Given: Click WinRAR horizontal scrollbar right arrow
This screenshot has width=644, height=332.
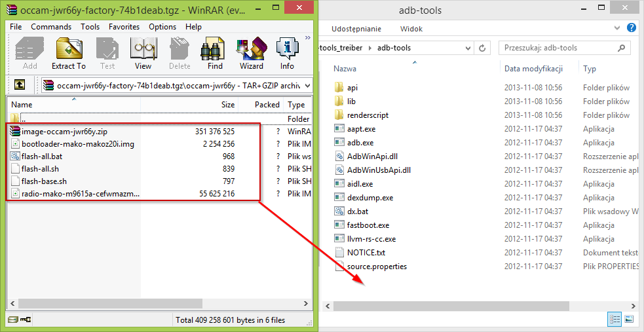Looking at the screenshot, I should click(305, 304).
